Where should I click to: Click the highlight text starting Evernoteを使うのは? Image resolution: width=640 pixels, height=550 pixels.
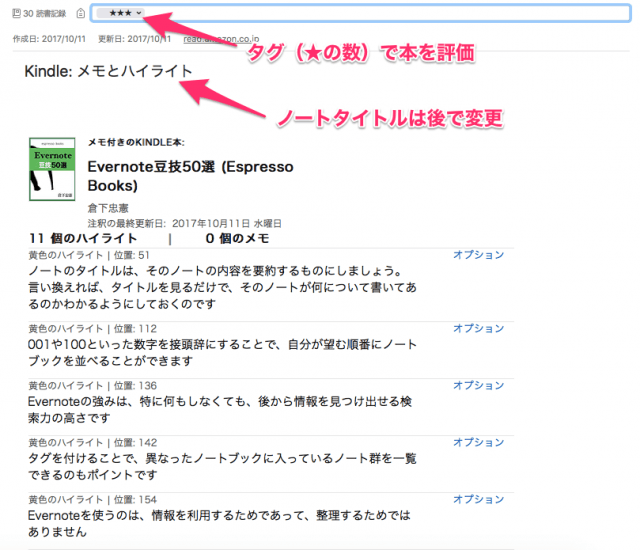coord(219,523)
